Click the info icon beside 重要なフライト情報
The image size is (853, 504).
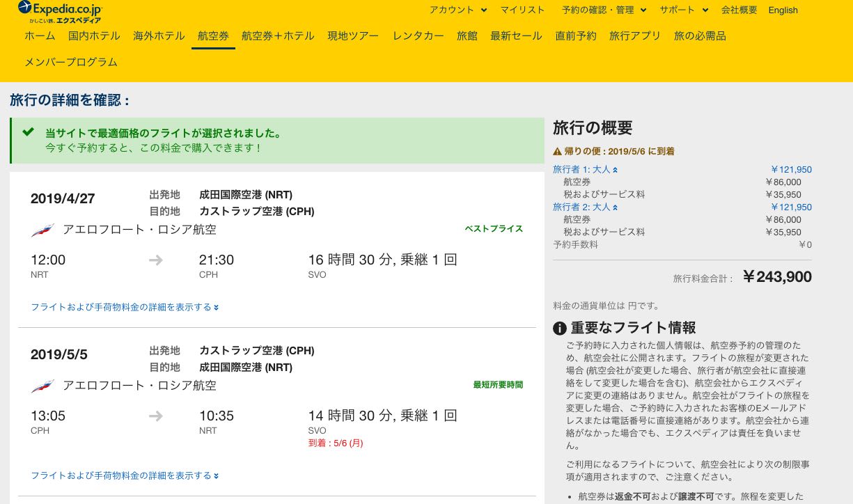[559, 329]
